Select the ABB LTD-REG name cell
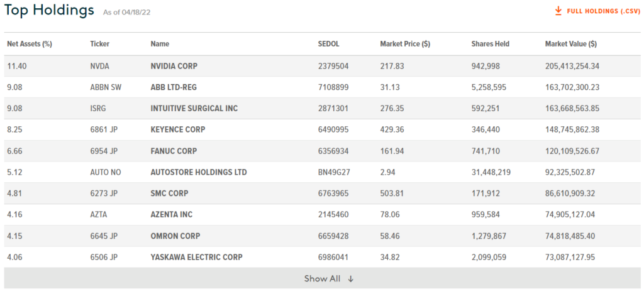644x294 pixels. pos(175,87)
